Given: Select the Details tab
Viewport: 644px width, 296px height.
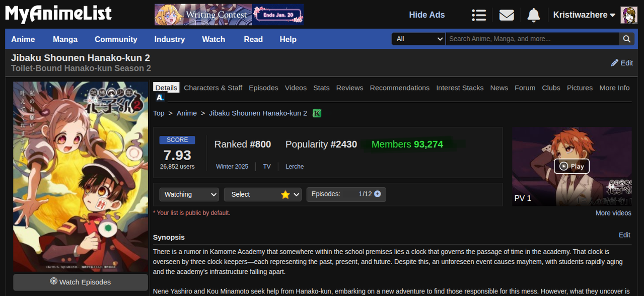Looking at the screenshot, I should (166, 88).
